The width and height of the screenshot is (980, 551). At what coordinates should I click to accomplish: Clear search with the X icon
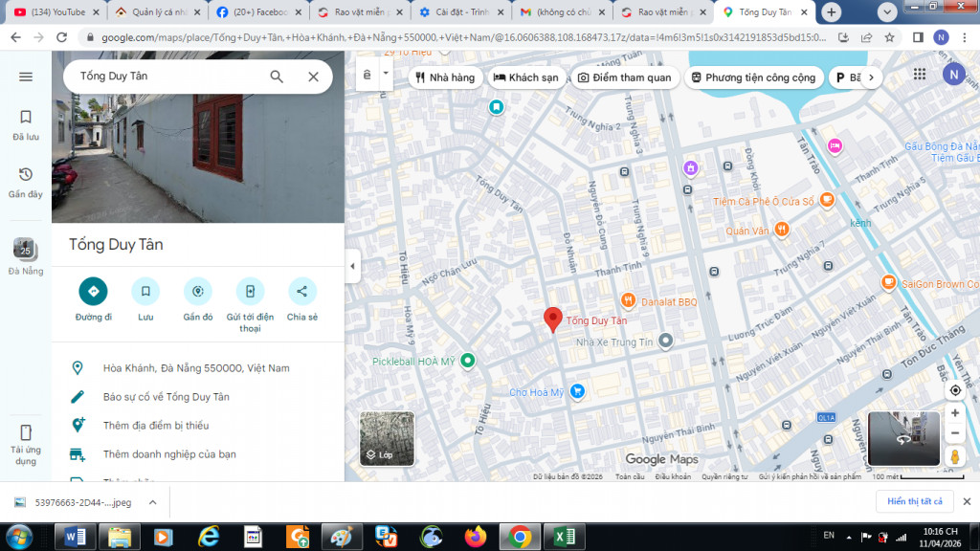pos(313,77)
